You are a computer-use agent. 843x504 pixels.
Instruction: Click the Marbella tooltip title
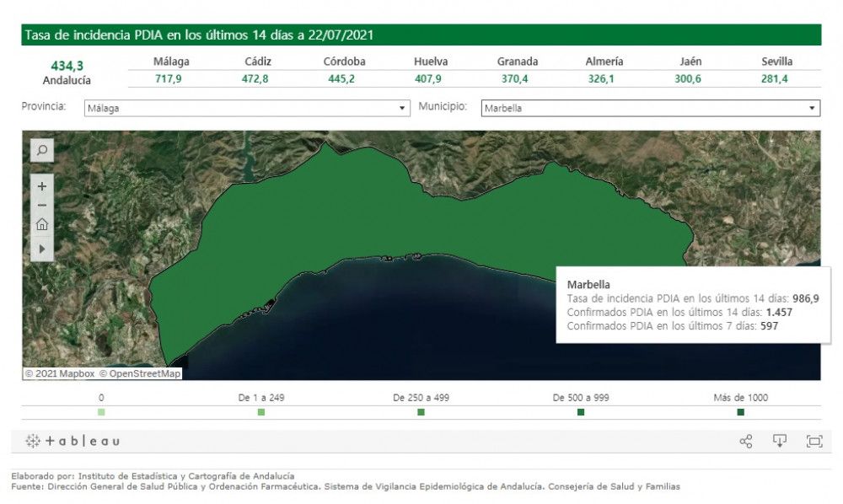[588, 285]
